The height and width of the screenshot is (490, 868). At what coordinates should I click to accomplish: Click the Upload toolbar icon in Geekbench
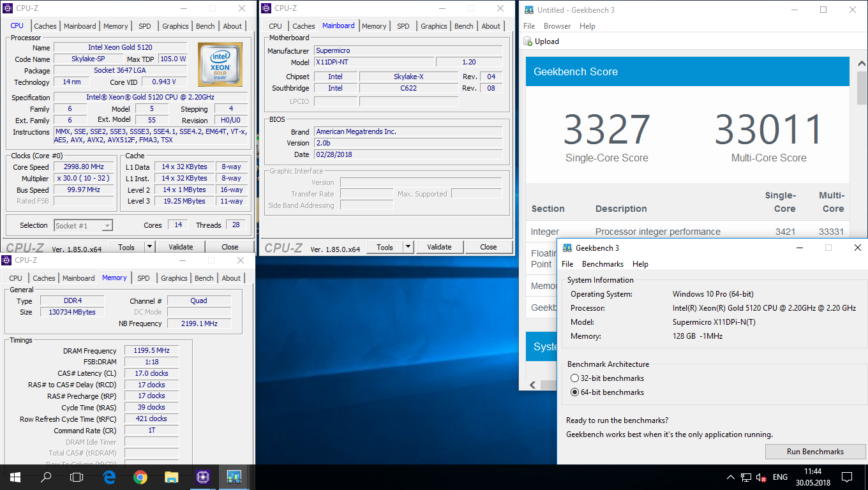(x=528, y=41)
